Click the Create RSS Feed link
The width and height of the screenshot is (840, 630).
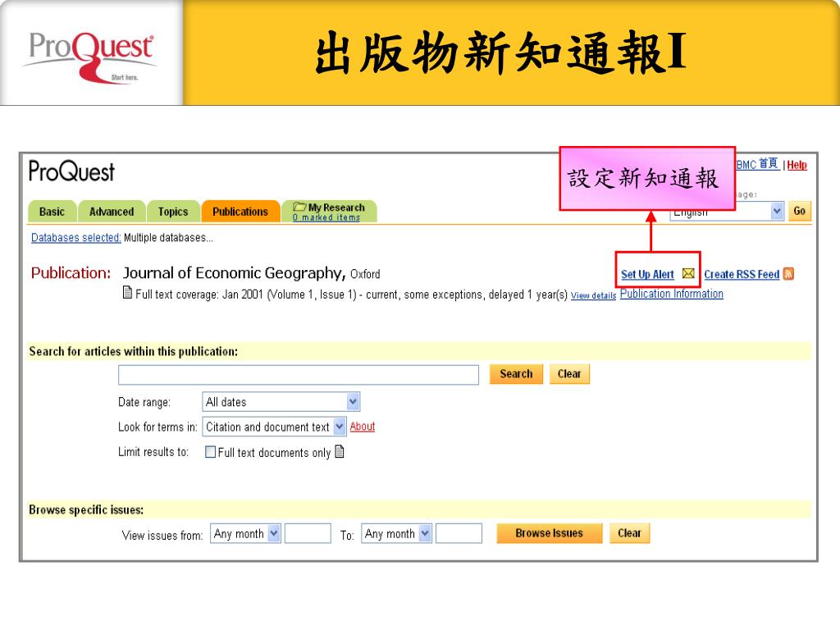click(x=742, y=274)
